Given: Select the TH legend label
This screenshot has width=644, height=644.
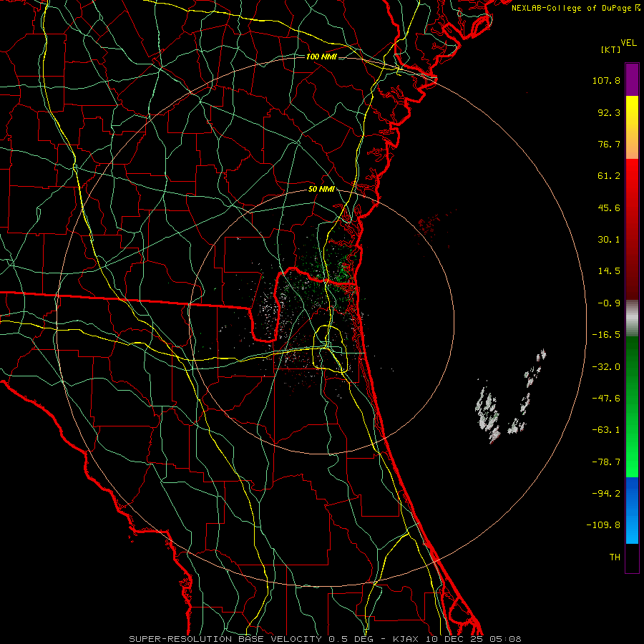Looking at the screenshot, I should pos(615,557).
